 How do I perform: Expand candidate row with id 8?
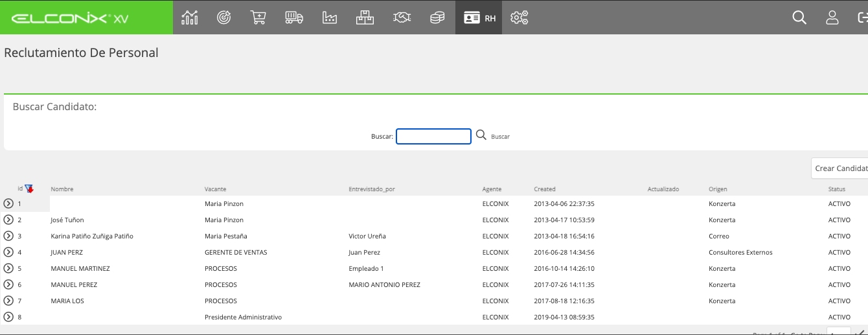8,317
